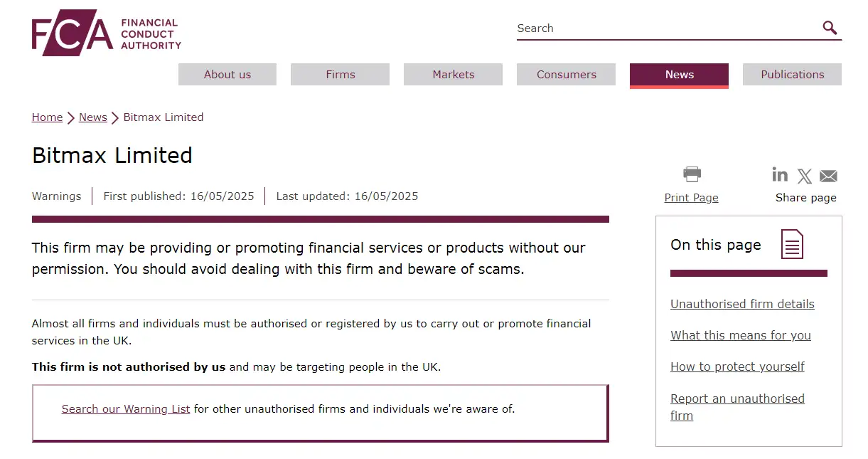Share the page on LinkedIn
This screenshot has width=868, height=459.
[x=780, y=174]
